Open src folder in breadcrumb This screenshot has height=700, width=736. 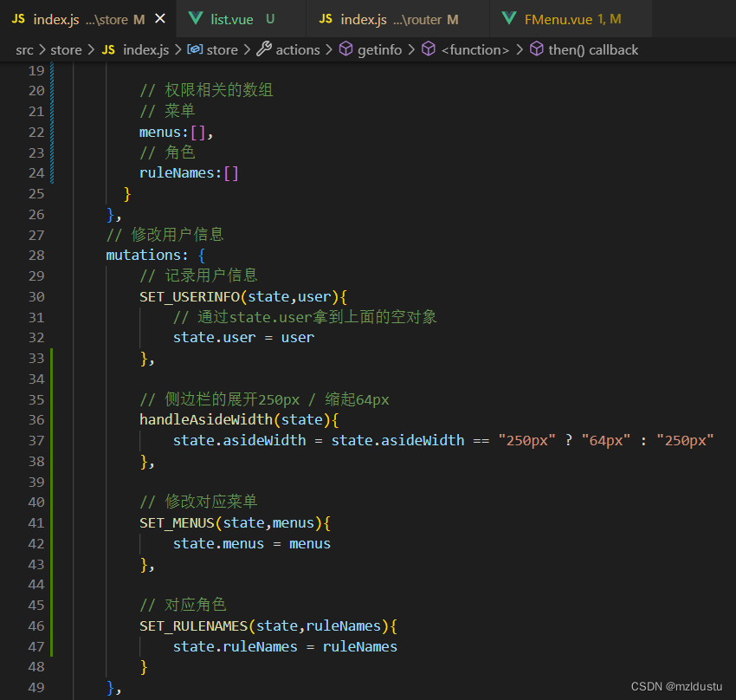pyautogui.click(x=24, y=49)
